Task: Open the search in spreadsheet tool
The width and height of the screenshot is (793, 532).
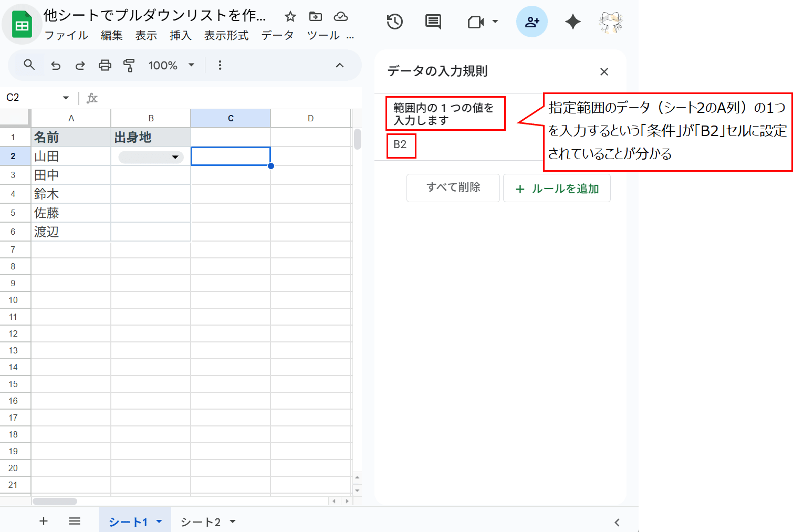Action: tap(29, 65)
